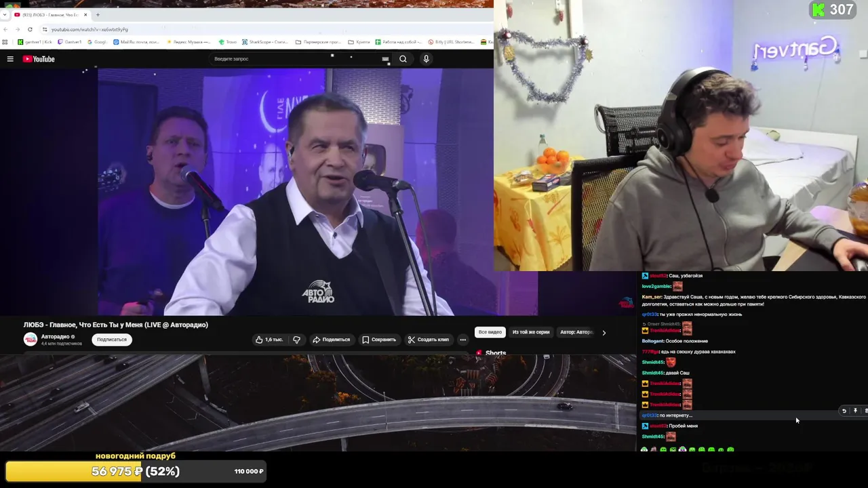868x488 pixels.
Task: Open the browser apps grid shortcut
Action: 5,42
